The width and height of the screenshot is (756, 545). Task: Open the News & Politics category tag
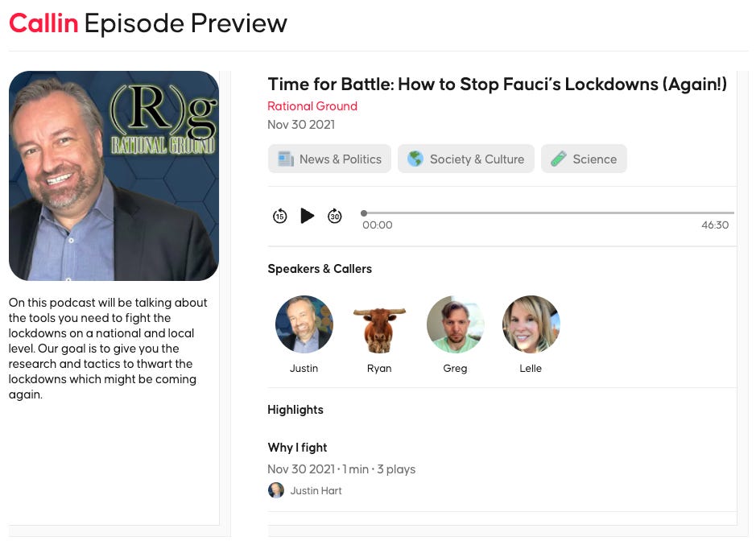pos(329,159)
